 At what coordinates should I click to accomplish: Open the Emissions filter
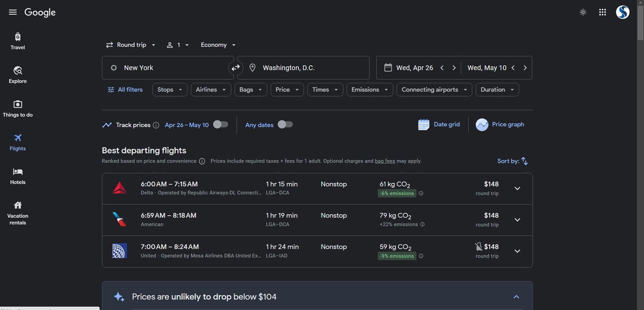pyautogui.click(x=370, y=89)
